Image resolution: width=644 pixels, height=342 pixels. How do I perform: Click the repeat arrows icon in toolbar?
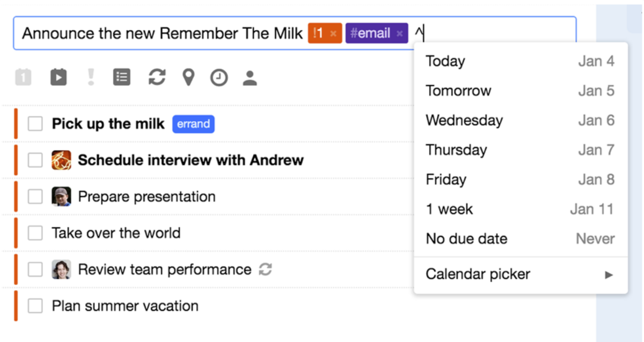coord(157,78)
